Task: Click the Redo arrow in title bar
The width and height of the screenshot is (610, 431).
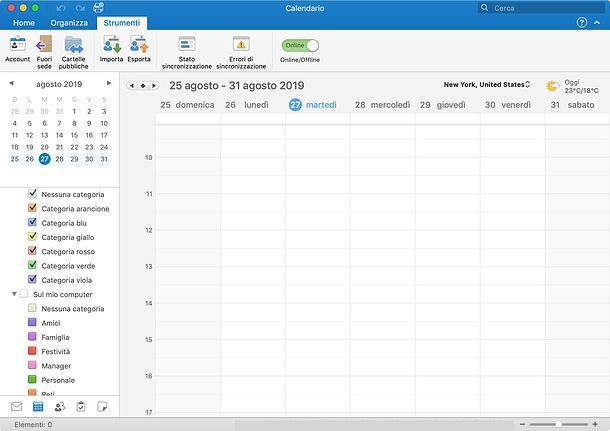Action: click(x=80, y=8)
